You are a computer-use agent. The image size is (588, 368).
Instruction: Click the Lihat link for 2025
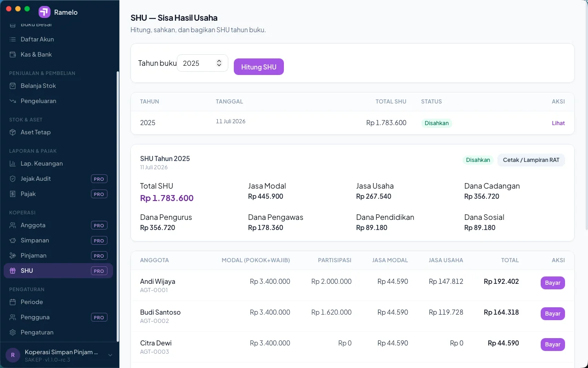(558, 123)
